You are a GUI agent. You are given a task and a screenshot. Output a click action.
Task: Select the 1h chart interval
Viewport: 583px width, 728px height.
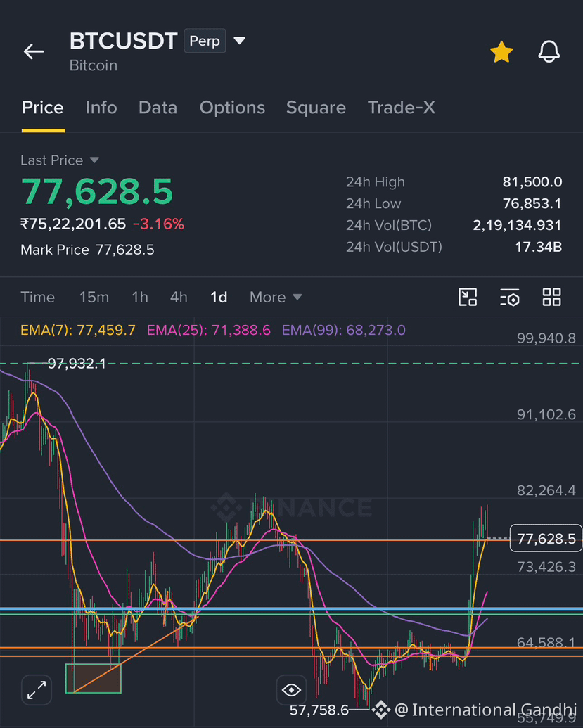click(x=140, y=297)
